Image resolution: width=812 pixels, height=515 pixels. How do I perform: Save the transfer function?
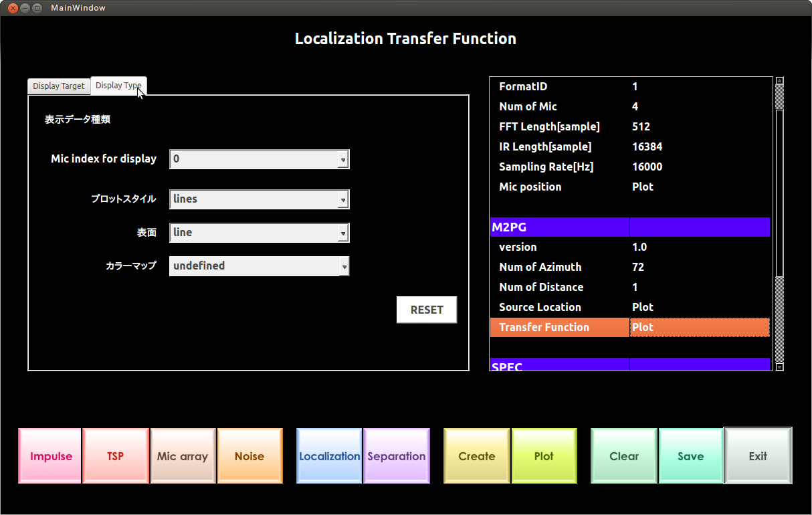pos(691,455)
